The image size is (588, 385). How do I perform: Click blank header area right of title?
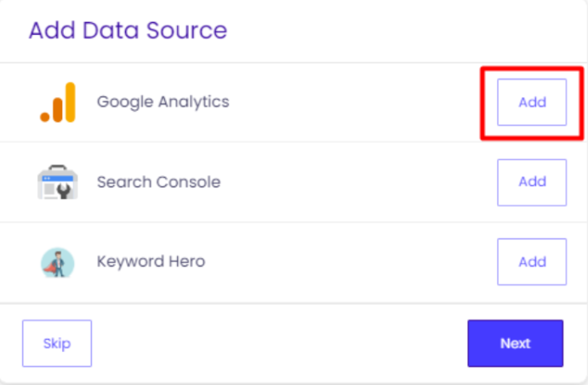click(408, 31)
